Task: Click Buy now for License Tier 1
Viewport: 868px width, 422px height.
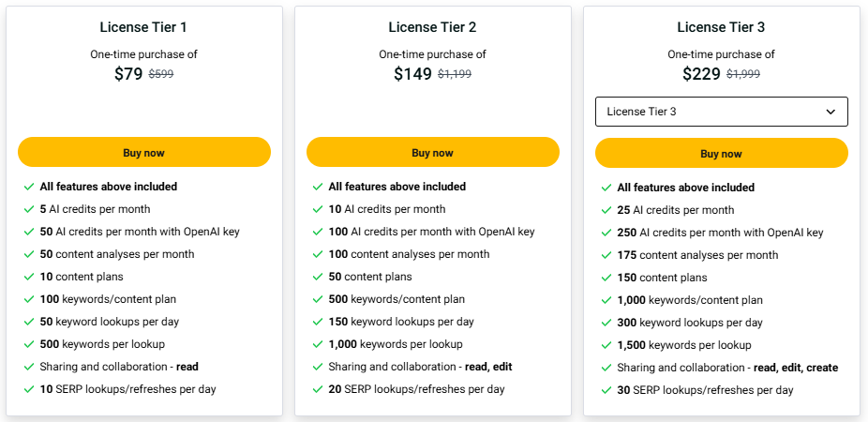Action: [144, 152]
